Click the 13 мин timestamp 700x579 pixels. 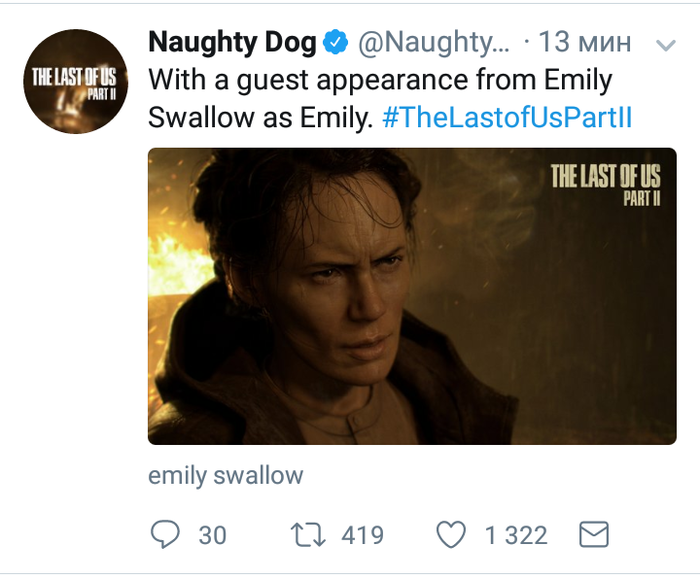pyautogui.click(x=584, y=43)
